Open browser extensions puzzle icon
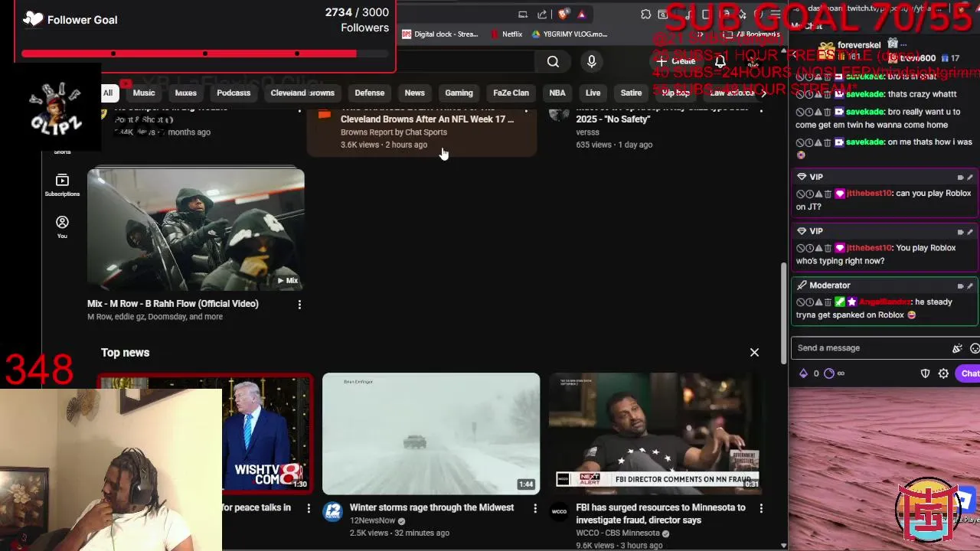Viewport: 980px width, 551px height. tap(645, 14)
